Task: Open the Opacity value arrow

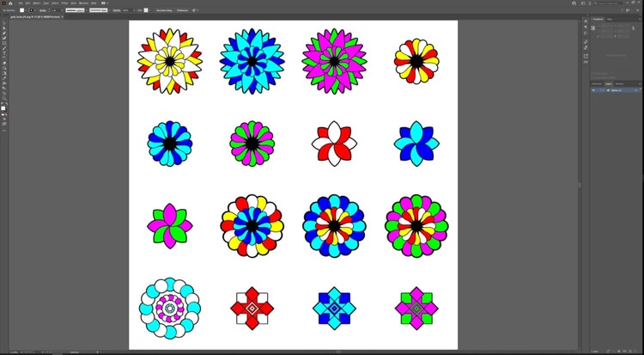Action: [x=134, y=9]
